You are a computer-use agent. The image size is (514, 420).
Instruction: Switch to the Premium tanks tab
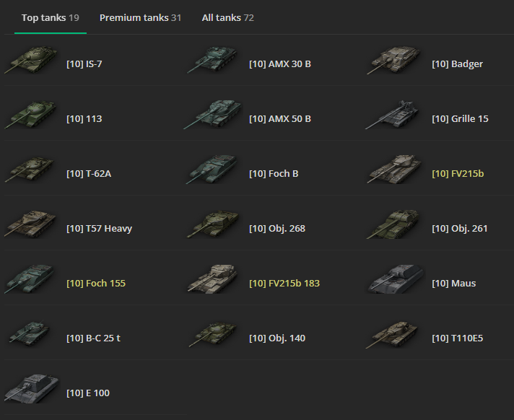[x=140, y=18]
